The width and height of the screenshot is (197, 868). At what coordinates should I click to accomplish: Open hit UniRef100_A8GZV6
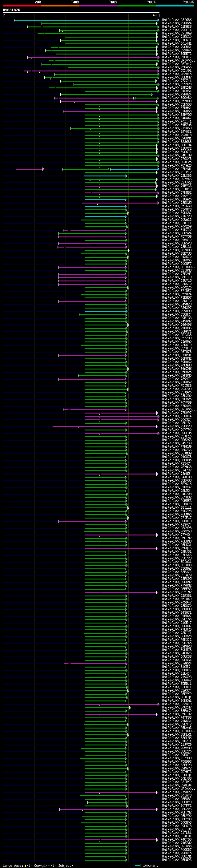point(177,809)
